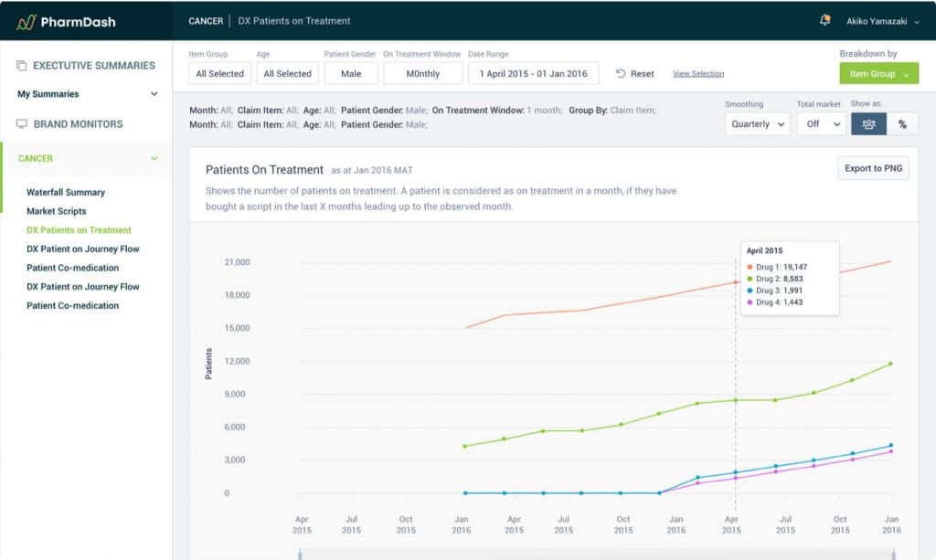Open Akiko Yamazaki user menu
Image resolution: width=936 pixels, height=560 pixels.
(x=882, y=22)
